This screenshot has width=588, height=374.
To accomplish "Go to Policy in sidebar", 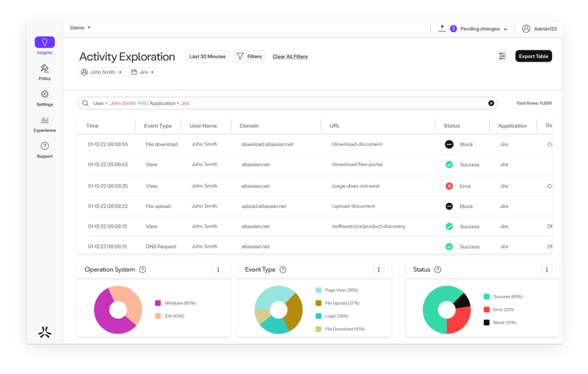I will coord(45,68).
